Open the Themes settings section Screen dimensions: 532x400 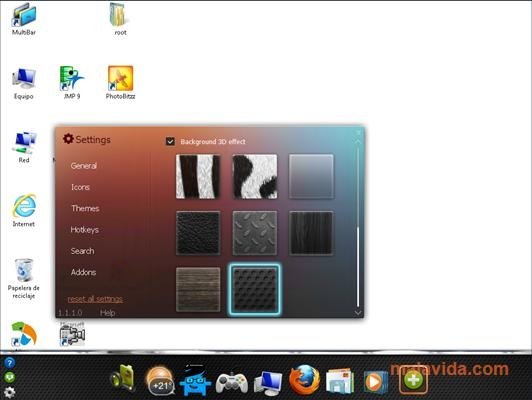coord(85,208)
